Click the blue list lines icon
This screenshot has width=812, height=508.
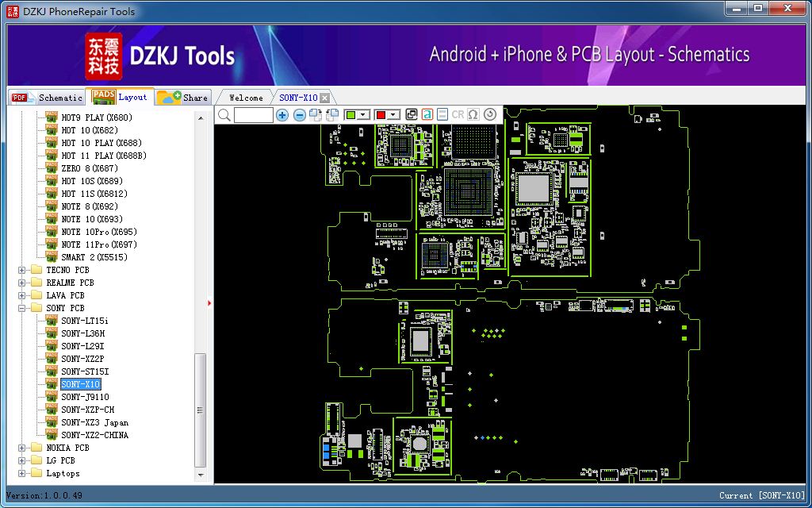442,114
